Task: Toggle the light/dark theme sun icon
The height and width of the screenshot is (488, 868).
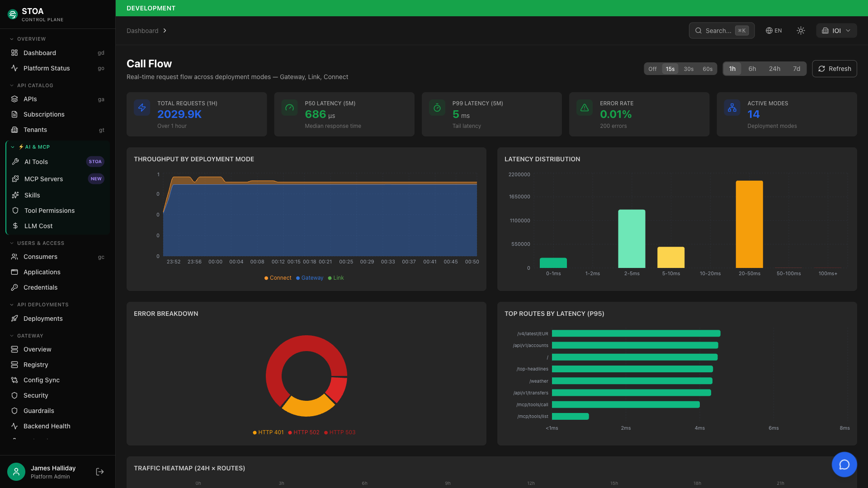Action: click(x=801, y=31)
